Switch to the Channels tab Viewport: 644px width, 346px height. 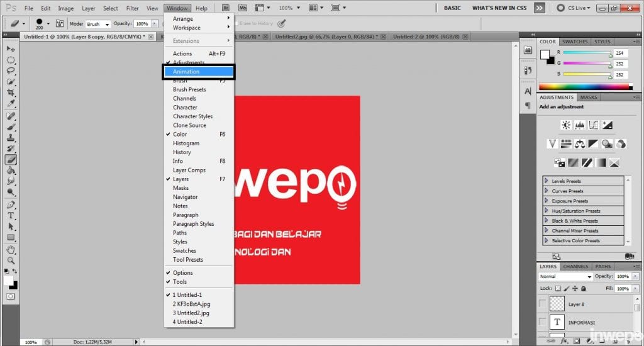click(x=575, y=266)
